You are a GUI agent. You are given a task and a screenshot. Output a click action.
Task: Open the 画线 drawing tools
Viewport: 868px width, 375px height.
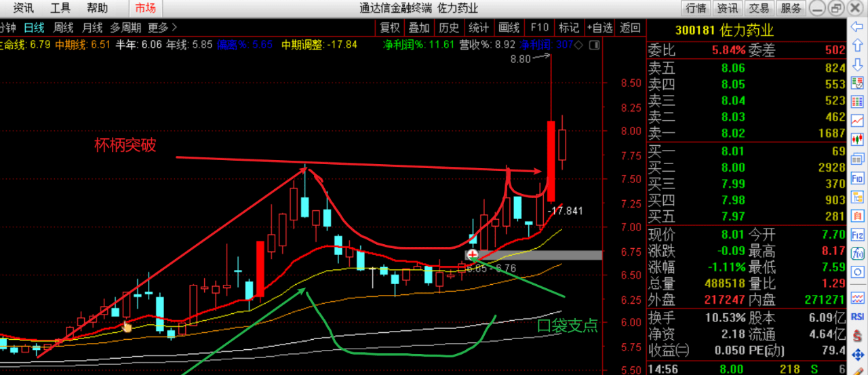click(x=509, y=27)
